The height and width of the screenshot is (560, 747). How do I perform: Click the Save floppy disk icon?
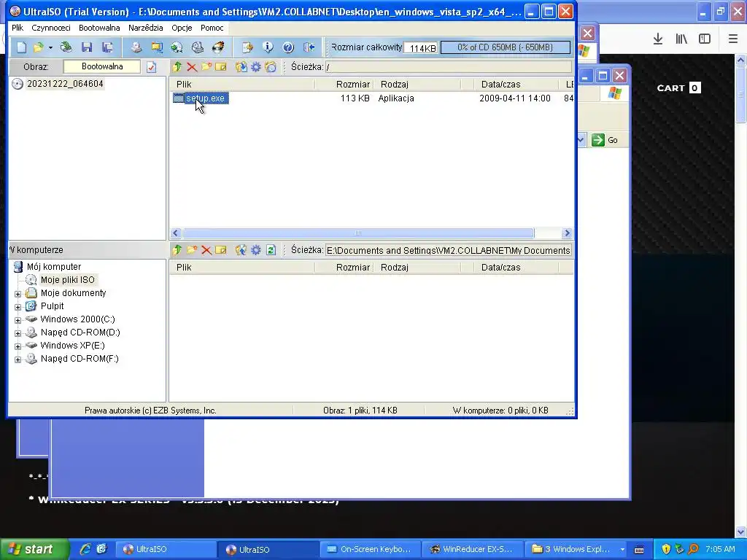coord(87,47)
